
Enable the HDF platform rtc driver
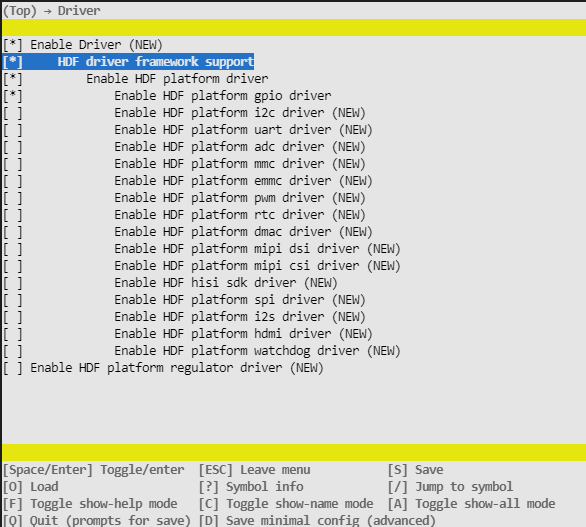(x=184, y=215)
